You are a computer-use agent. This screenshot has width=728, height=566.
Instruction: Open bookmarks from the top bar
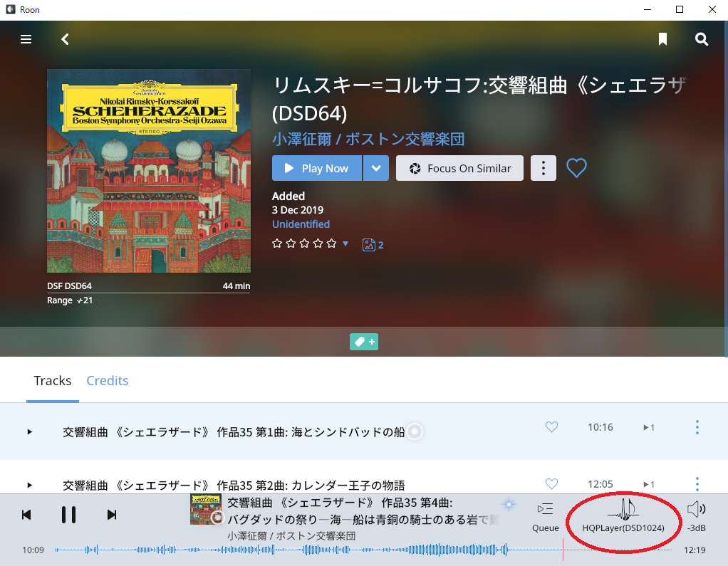point(662,39)
